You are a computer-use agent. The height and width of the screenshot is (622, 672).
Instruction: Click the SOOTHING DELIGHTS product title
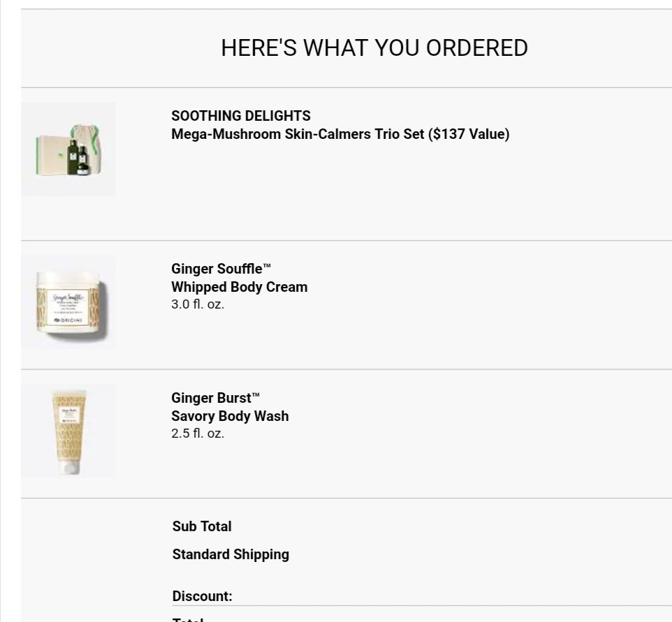(241, 116)
